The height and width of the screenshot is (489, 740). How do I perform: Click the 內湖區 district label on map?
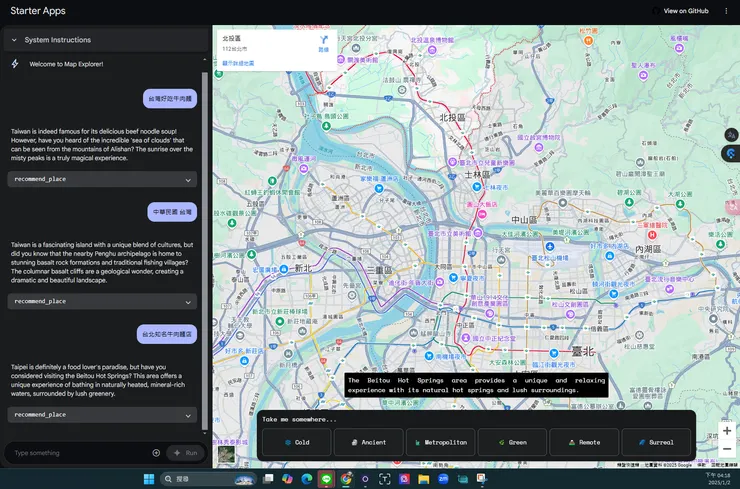[648, 249]
